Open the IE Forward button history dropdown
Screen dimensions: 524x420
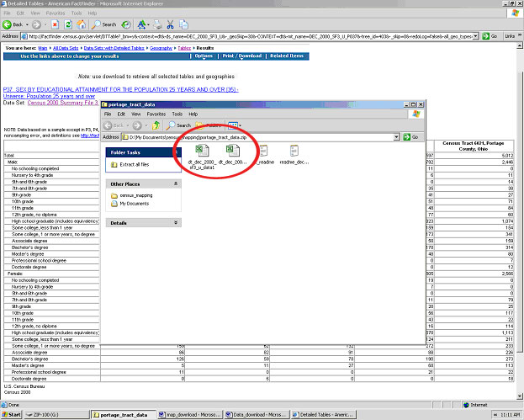click(45, 24)
